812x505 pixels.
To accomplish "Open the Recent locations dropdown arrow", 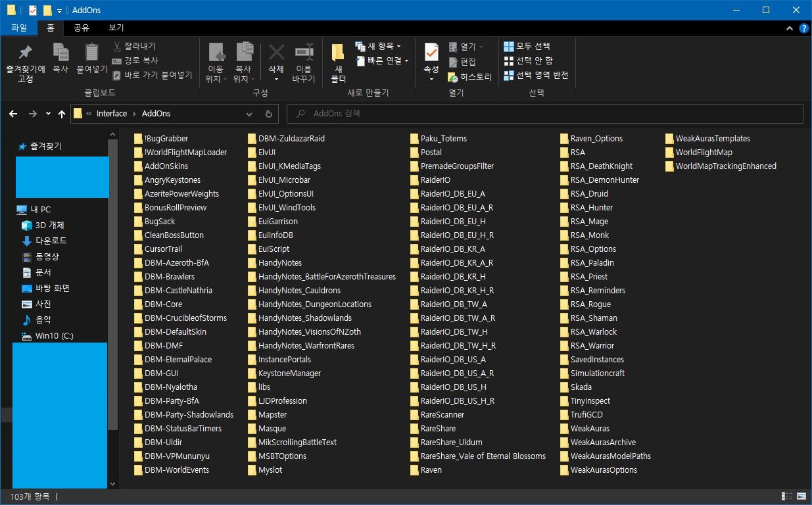I will pyautogui.click(x=48, y=114).
